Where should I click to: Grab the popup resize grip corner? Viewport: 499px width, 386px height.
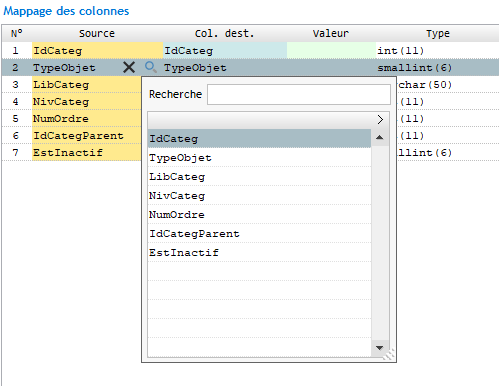389,355
